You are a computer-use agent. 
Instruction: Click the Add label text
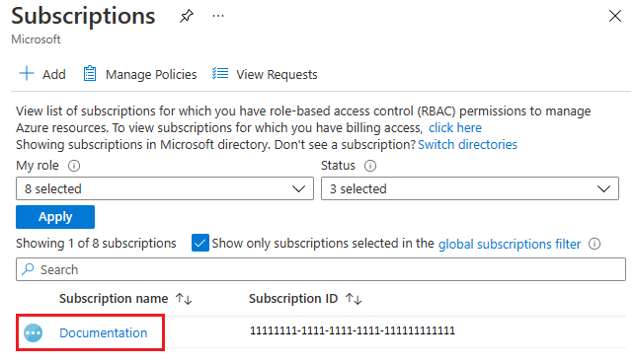point(54,75)
